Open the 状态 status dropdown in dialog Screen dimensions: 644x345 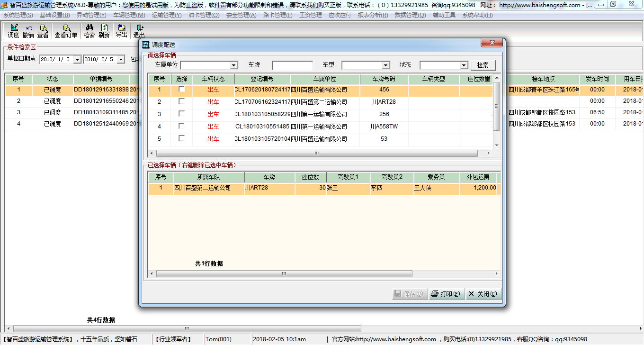(x=464, y=65)
